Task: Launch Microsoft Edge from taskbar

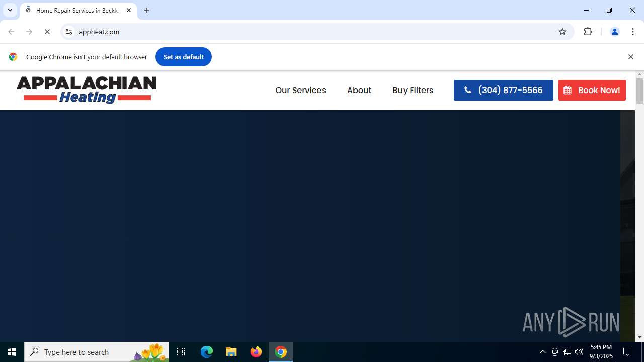Action: [x=207, y=352]
